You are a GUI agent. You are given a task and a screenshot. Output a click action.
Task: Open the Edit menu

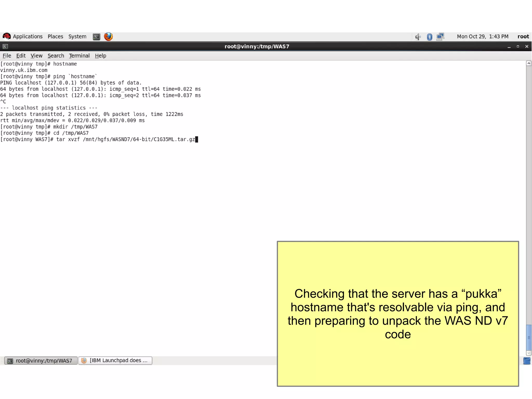tap(21, 56)
